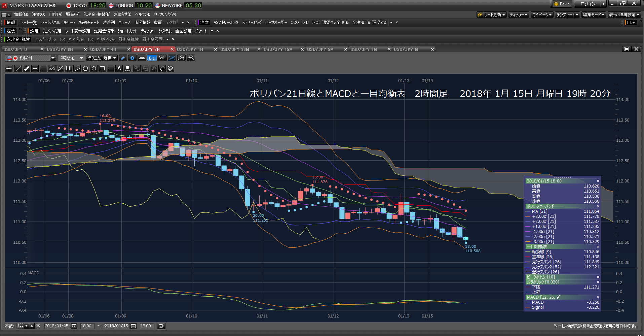Select the crosshair cursor drawing tool
The height and width of the screenshot is (336, 644).
[x=9, y=68]
